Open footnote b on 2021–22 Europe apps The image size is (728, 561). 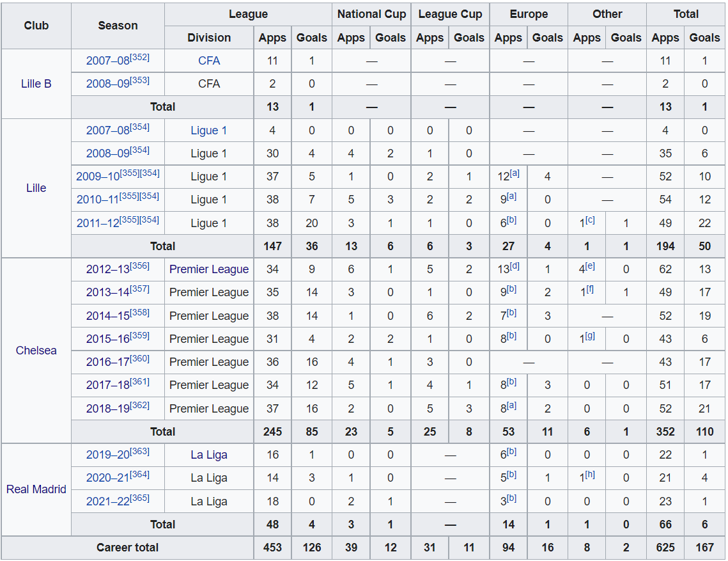click(x=511, y=498)
